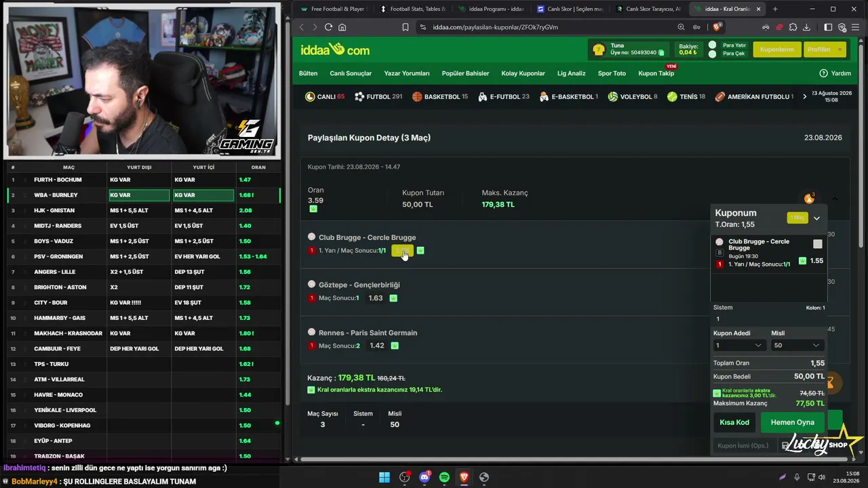
Task: Open Windows Start menu
Action: [x=384, y=477]
